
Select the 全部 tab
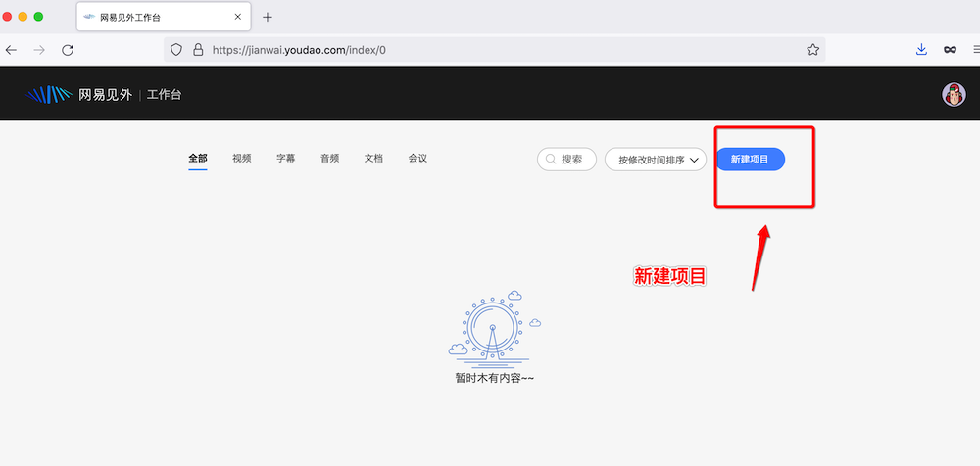click(x=198, y=159)
